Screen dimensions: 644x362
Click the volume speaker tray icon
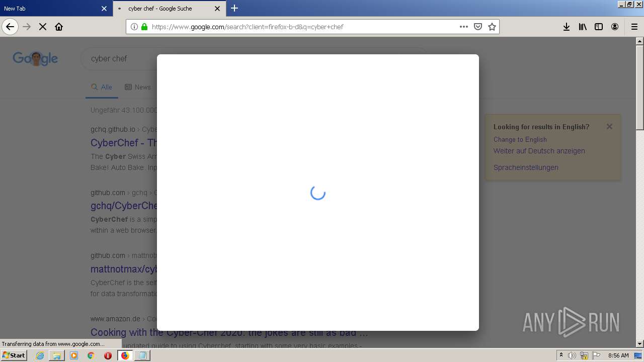point(572,355)
